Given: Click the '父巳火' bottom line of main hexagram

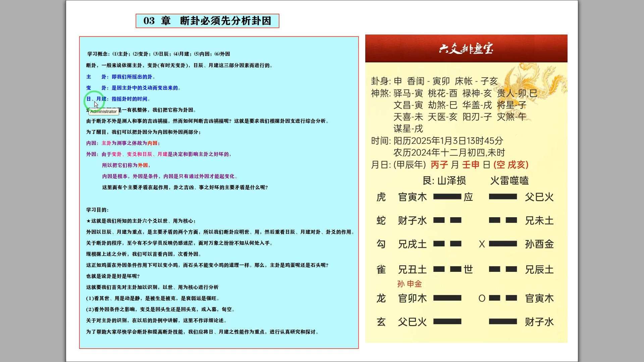Looking at the screenshot, I should tap(413, 322).
